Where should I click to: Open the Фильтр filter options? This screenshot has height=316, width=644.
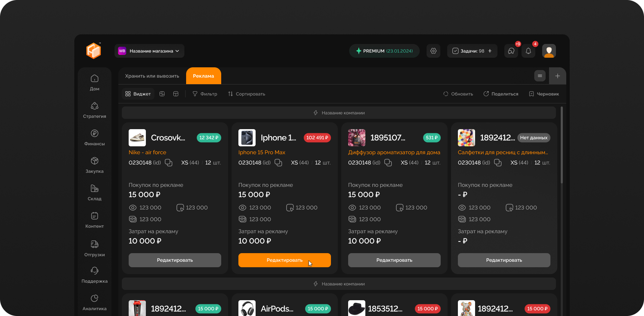[x=205, y=94]
